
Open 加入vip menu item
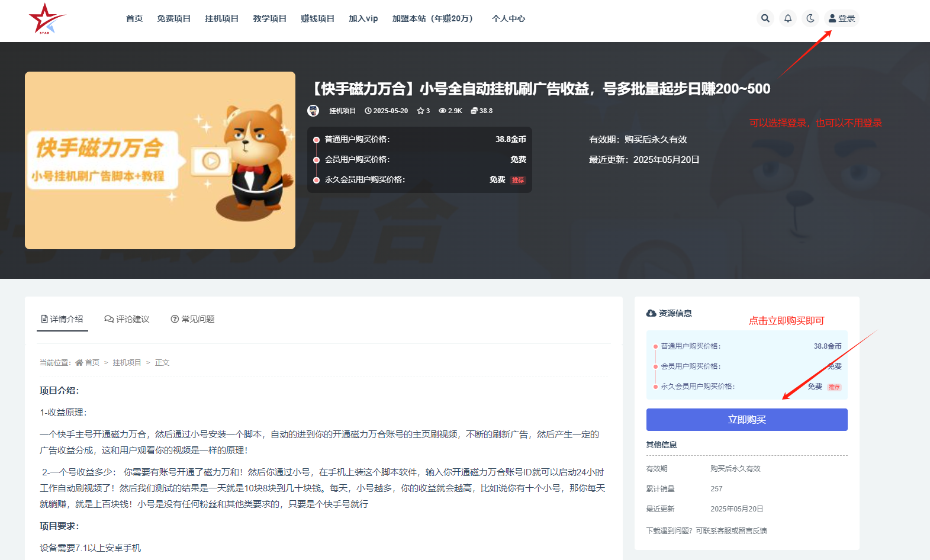[363, 18]
